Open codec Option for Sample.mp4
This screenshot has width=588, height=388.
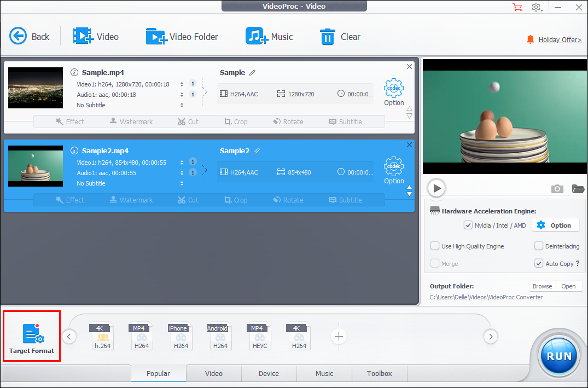pos(394,92)
